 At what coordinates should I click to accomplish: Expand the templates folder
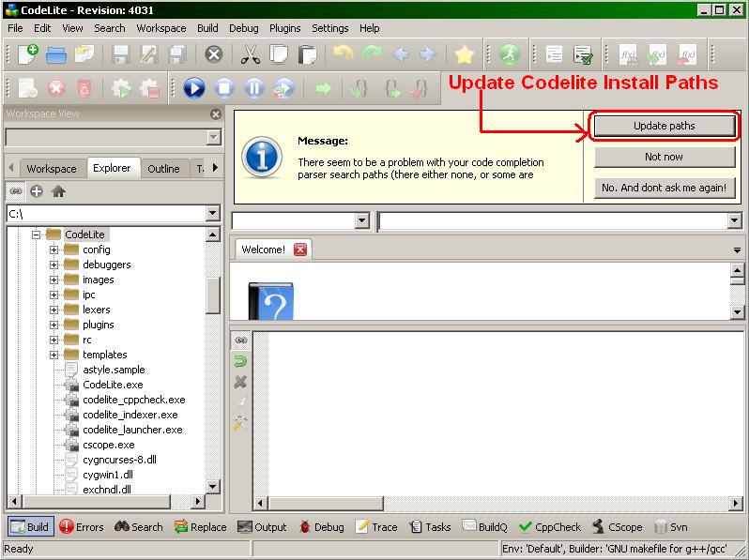pos(54,355)
